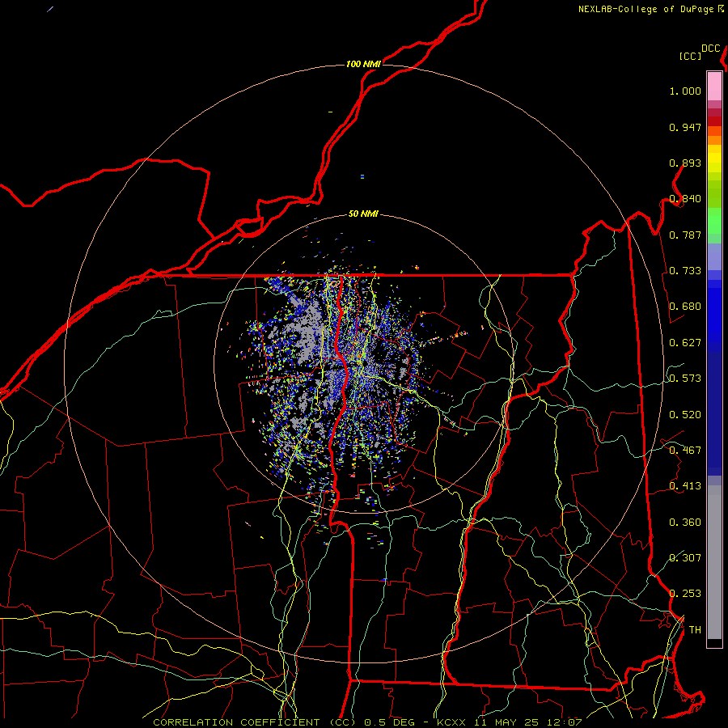Click the bright green band of the color bar
Viewport: 728px width, 728px height.
714,221
